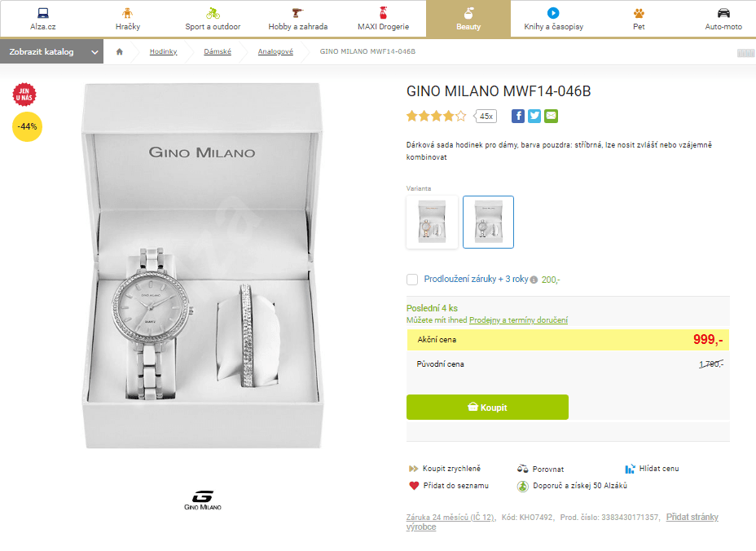Click the Facebook share icon
The height and width of the screenshot is (551, 756).
pos(518,116)
